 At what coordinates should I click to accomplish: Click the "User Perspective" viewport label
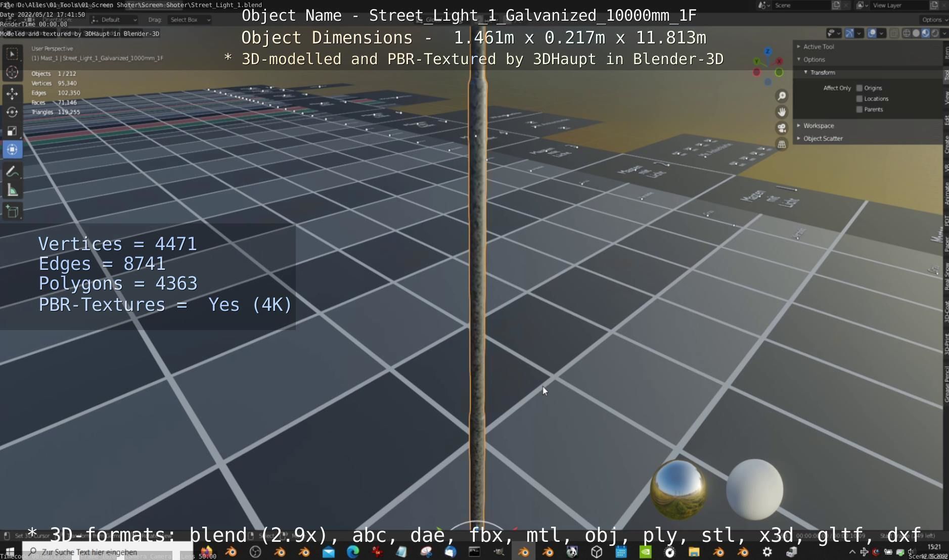(x=52, y=49)
